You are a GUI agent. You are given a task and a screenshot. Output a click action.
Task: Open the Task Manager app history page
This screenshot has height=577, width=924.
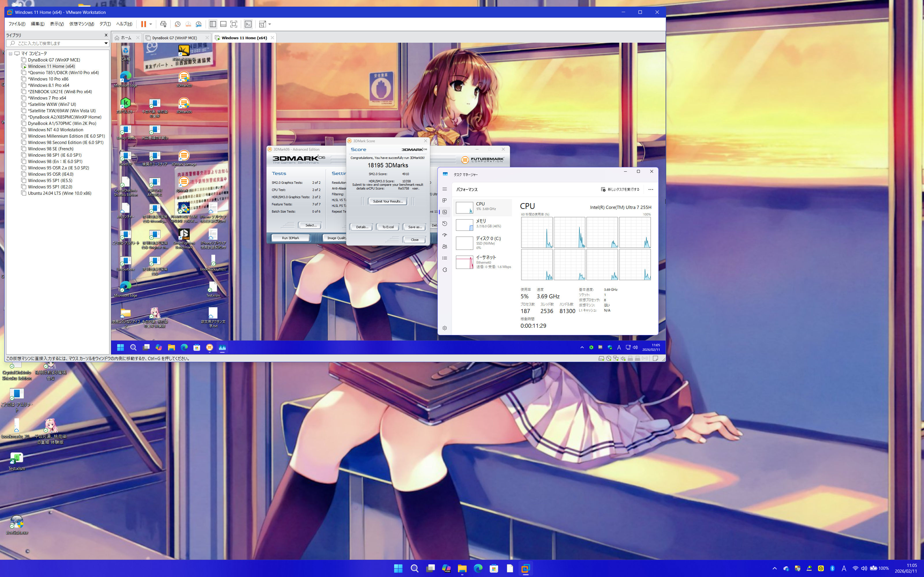pos(444,224)
